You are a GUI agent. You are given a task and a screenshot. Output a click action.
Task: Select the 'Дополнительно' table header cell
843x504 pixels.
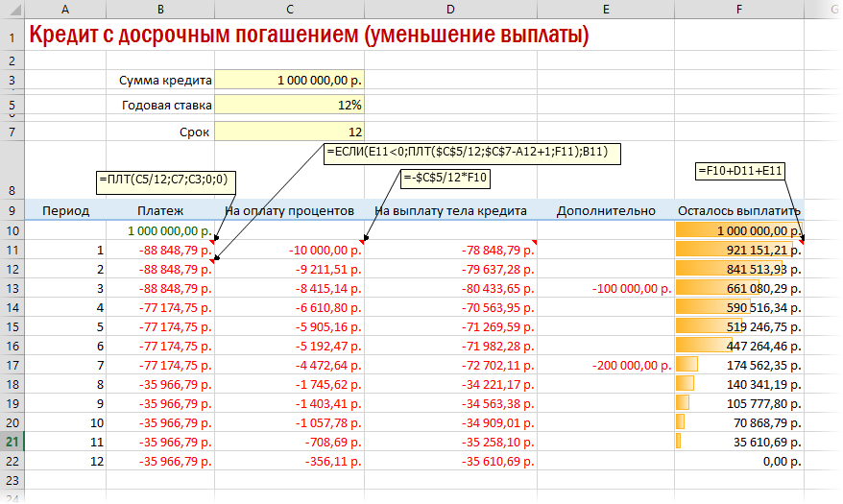coord(605,210)
